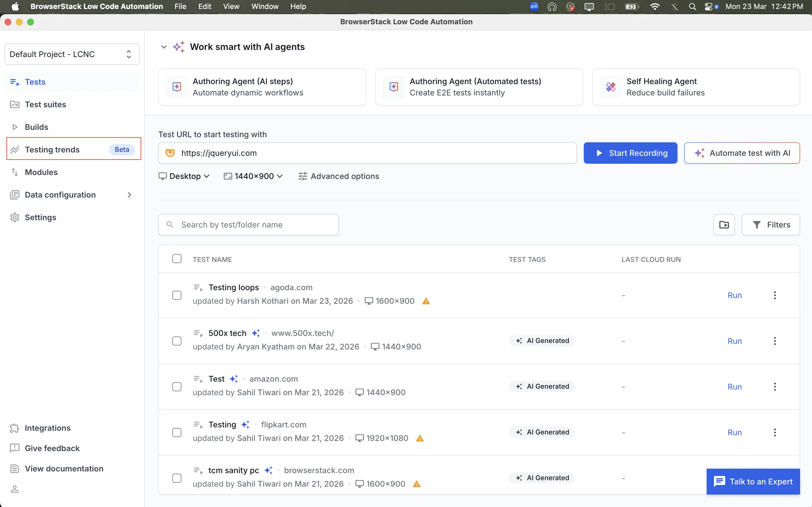This screenshot has width=812, height=507.
Task: Open the View menu in the menu bar
Action: click(x=231, y=6)
